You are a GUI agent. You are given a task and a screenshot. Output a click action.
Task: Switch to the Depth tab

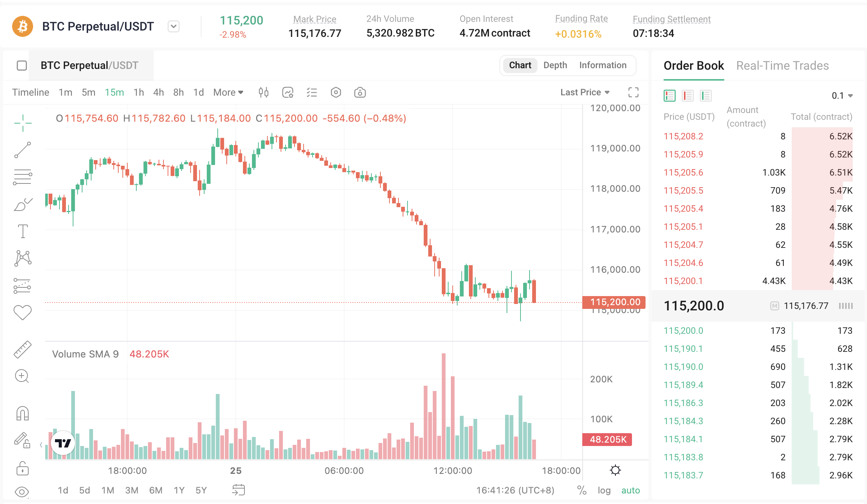555,65
